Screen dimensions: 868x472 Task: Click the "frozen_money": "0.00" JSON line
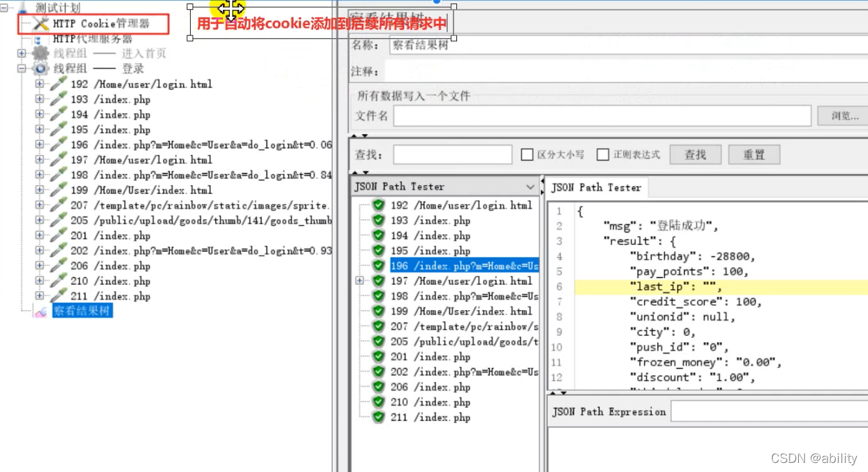pyautogui.click(x=705, y=362)
